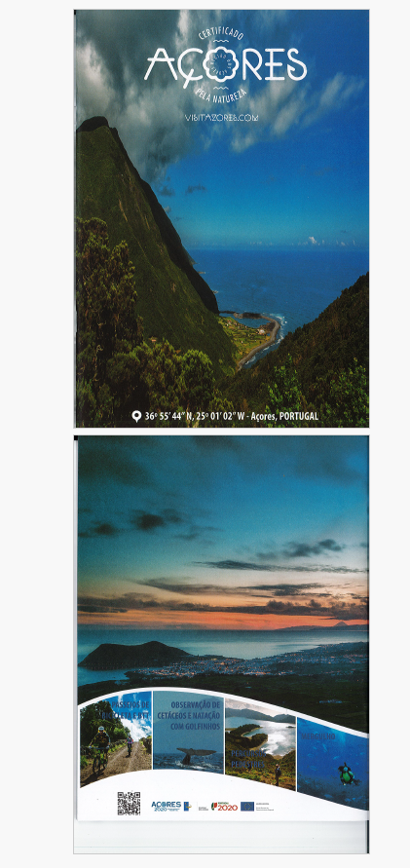Click the location pin icon beside coordinates
The height and width of the screenshot is (868, 410).
[x=136, y=416]
